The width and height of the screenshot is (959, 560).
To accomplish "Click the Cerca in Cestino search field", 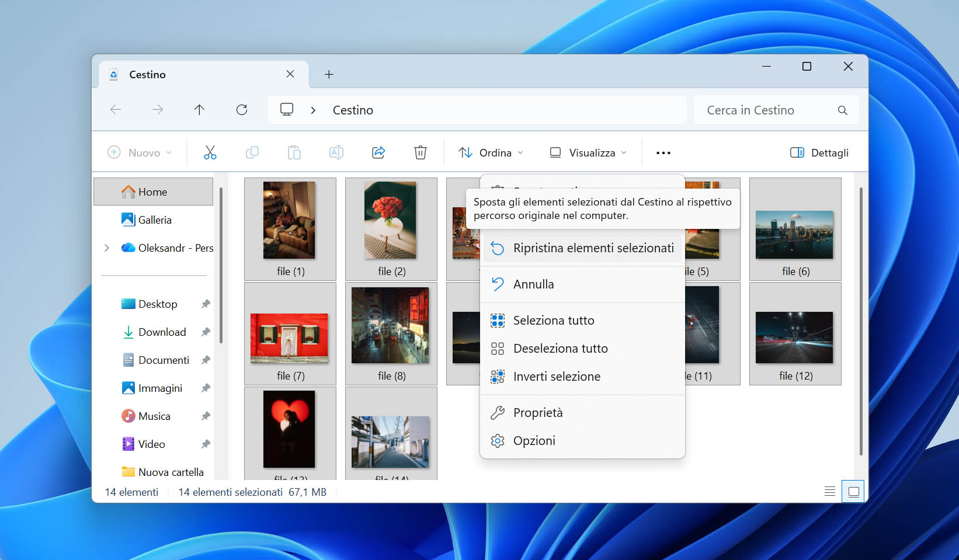I will tap(776, 110).
